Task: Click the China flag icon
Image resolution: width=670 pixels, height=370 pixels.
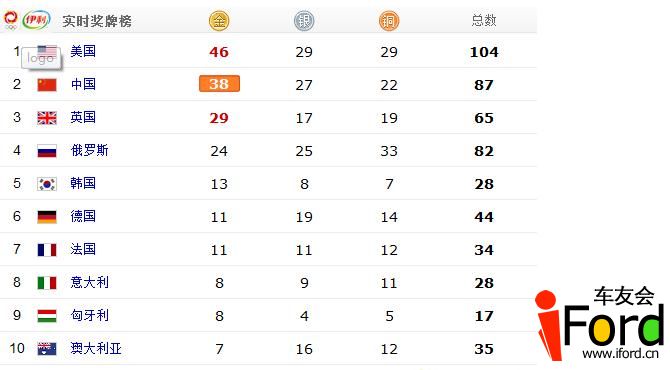Action: [x=47, y=85]
